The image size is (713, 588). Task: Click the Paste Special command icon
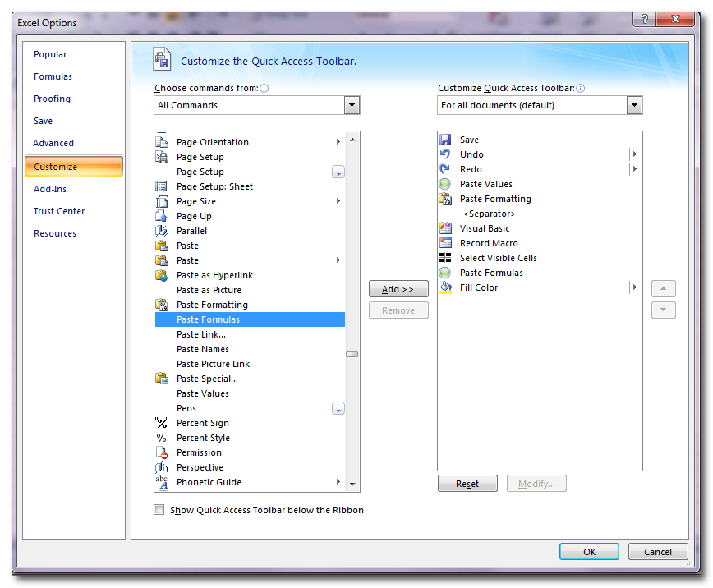162,379
